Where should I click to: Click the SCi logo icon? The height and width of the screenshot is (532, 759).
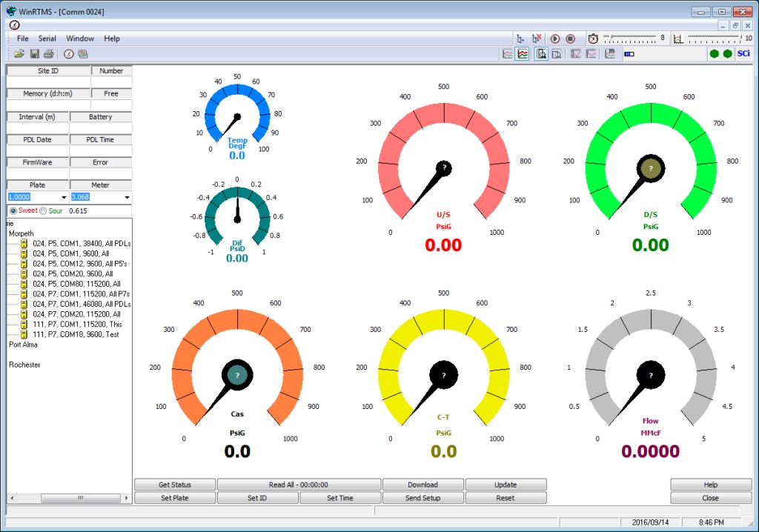tap(743, 54)
